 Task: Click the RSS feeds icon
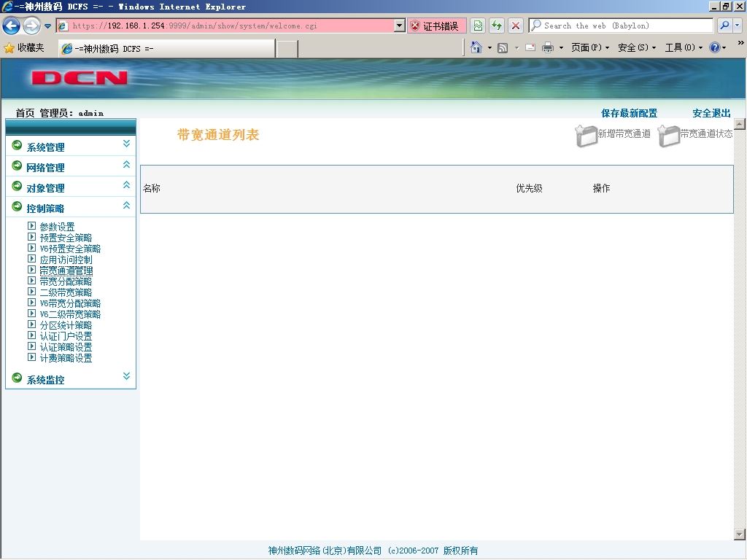click(x=503, y=47)
